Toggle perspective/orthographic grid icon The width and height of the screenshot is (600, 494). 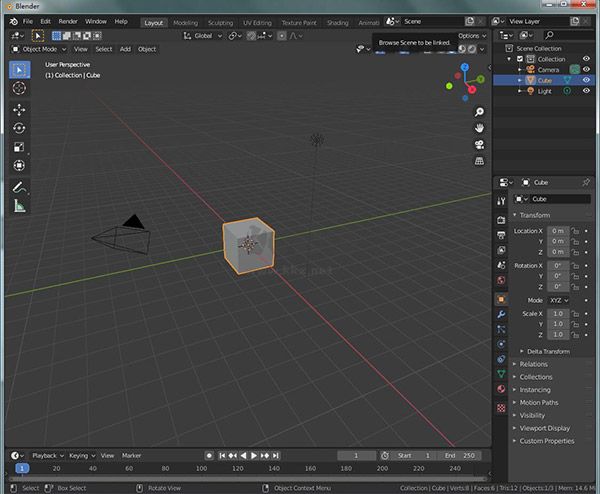[480, 161]
